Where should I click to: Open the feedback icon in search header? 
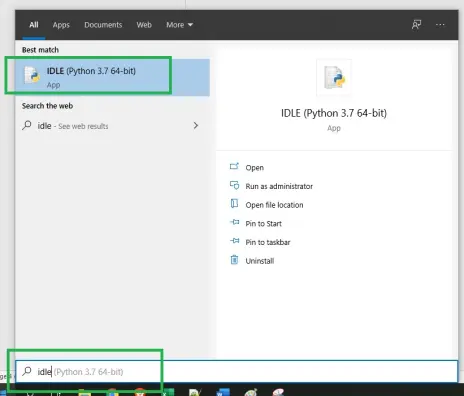tap(416, 25)
